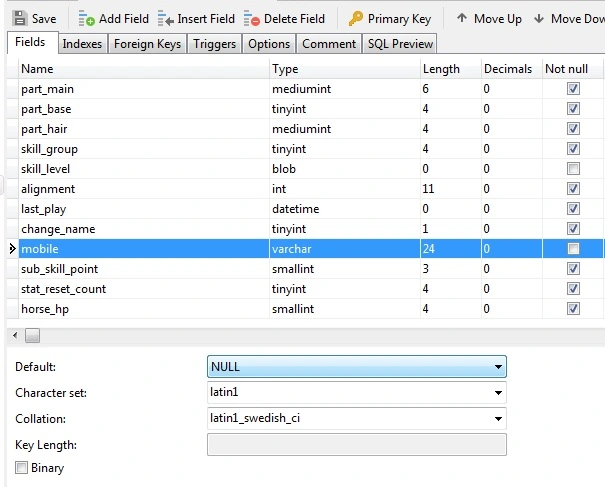The height and width of the screenshot is (487, 605).
Task: Click the Delete Field icon
Action: click(252, 19)
